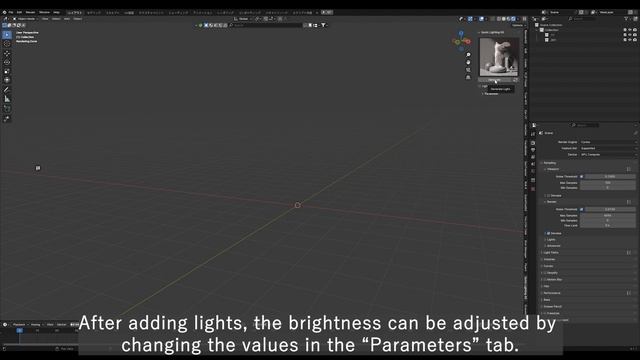Hide Collection with its eye icon

point(630,30)
